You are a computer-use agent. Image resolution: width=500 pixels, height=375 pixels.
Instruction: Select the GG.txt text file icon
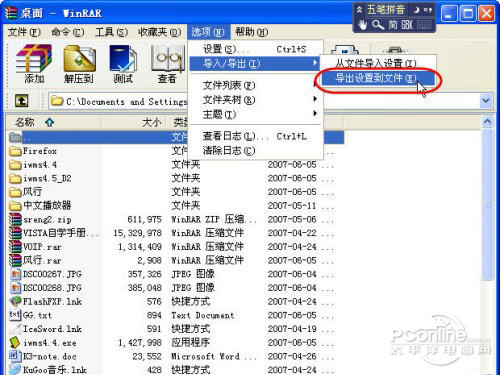[15, 315]
